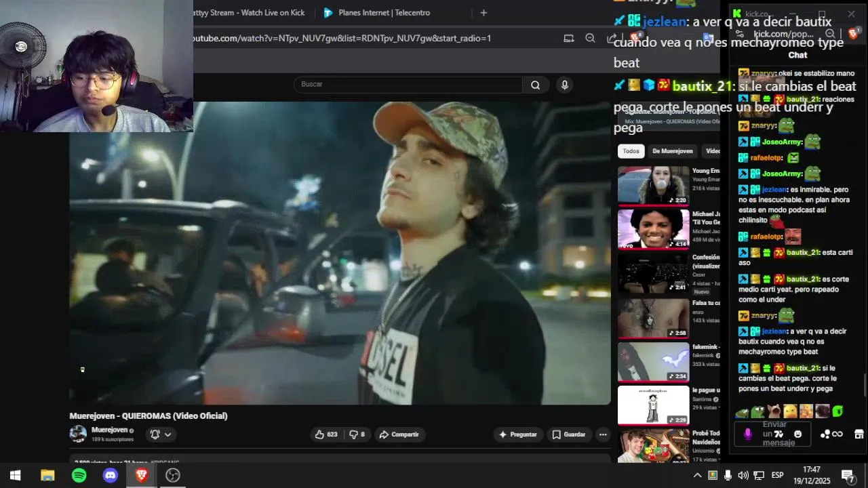The image size is (868, 488).
Task: Click the purple microphone in chat box
Action: (x=748, y=434)
